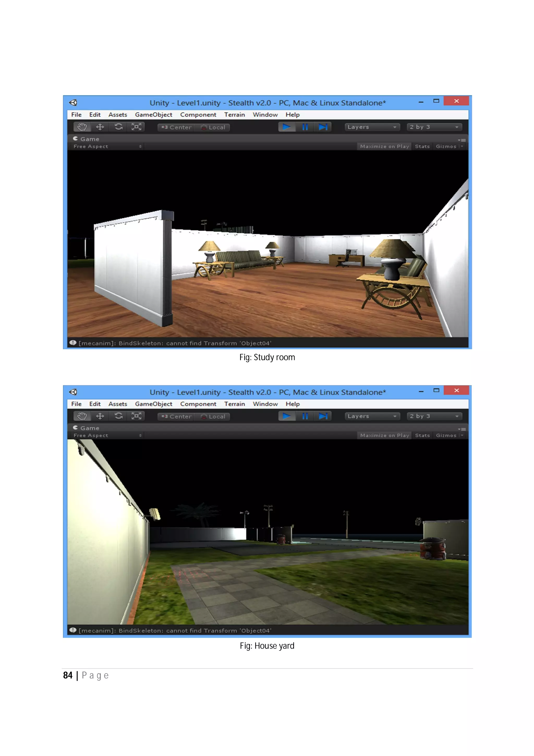Open 2 by 3 layout dropdown, lower window
This screenshot has width=534, height=756.
pyautogui.click(x=434, y=416)
